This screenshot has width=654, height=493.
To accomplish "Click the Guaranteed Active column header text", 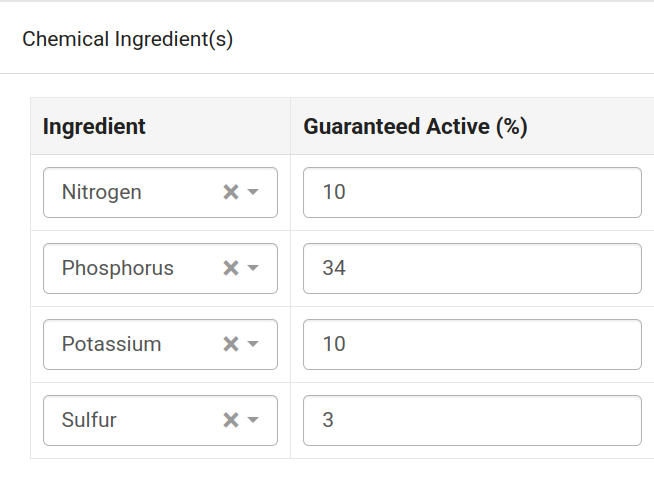I will (397, 126).
